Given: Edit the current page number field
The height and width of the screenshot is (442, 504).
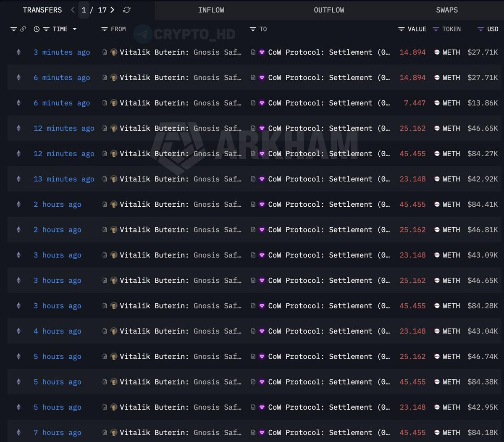Looking at the screenshot, I should 84,10.
